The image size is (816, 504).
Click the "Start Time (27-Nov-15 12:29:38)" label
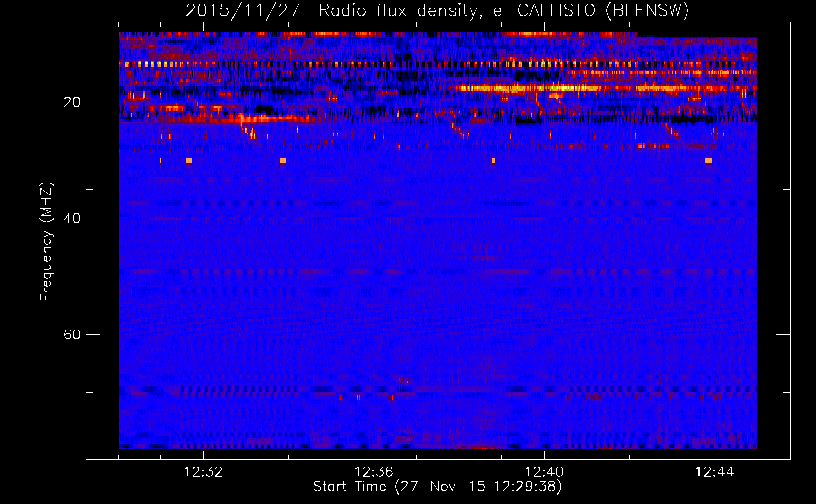pyautogui.click(x=437, y=487)
